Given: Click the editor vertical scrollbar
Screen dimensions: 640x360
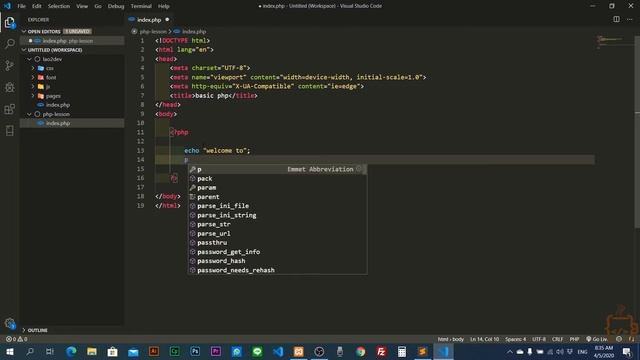Looking at the screenshot, I should [x=637, y=132].
